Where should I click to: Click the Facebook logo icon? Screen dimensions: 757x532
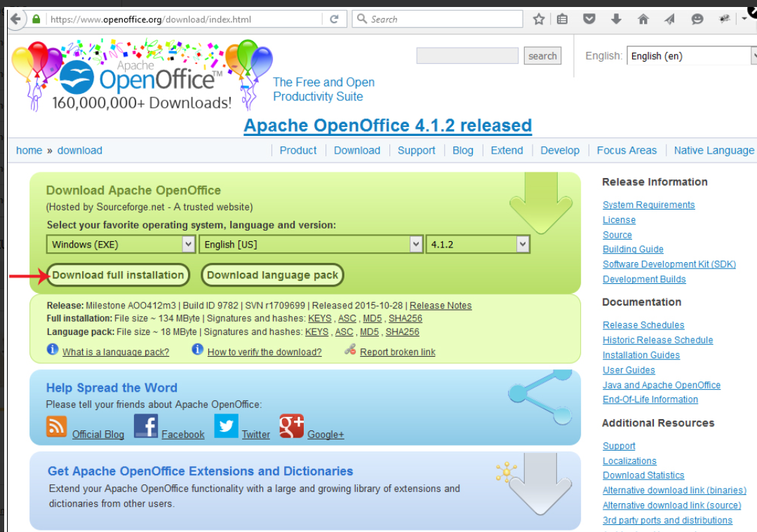pyautogui.click(x=146, y=425)
